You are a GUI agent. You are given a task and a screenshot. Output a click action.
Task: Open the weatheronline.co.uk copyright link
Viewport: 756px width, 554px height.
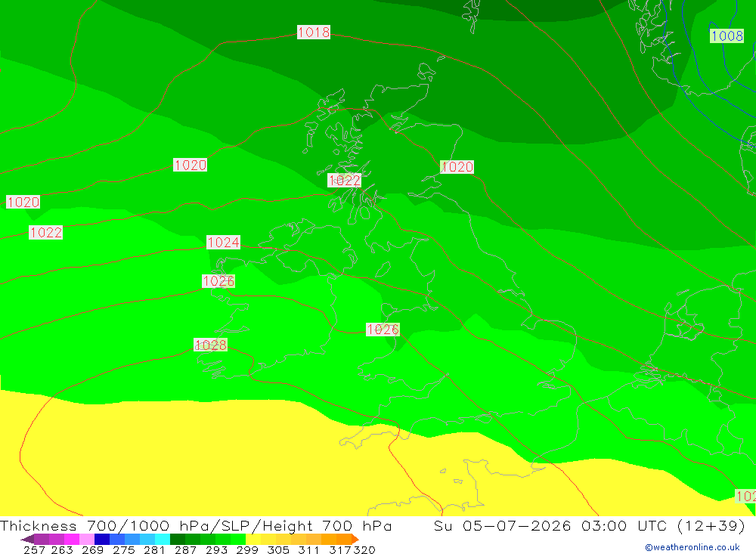692,547
